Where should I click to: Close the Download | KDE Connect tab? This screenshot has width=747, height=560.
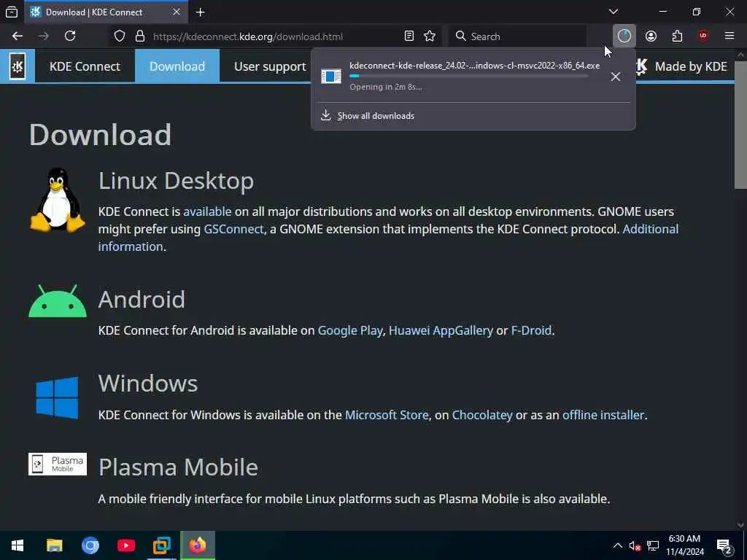(x=177, y=12)
